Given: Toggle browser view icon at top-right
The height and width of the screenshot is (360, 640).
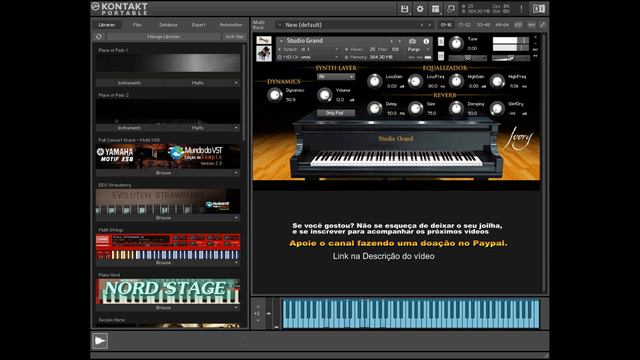Looking at the screenshot, I should point(539,9).
